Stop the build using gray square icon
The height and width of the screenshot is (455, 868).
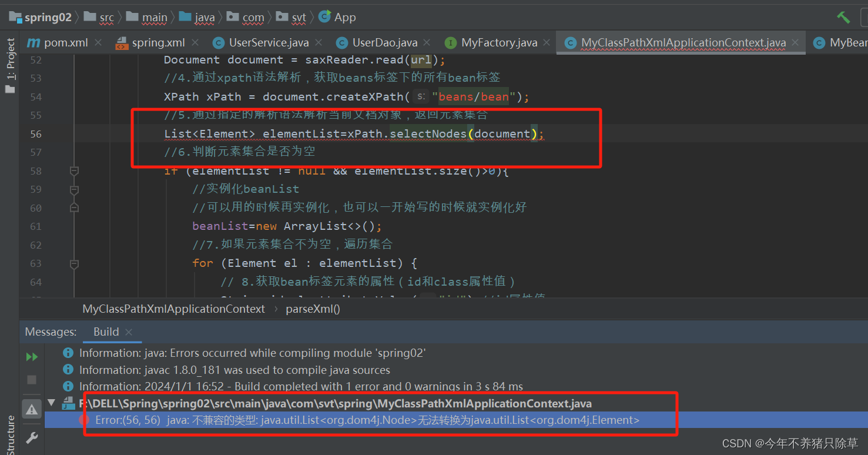(32, 379)
